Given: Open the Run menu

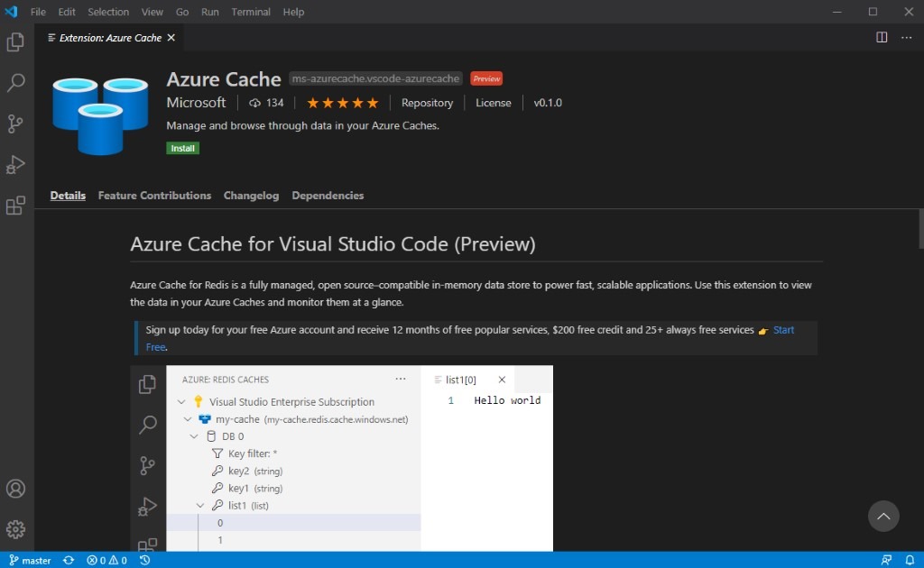Looking at the screenshot, I should click(x=209, y=12).
